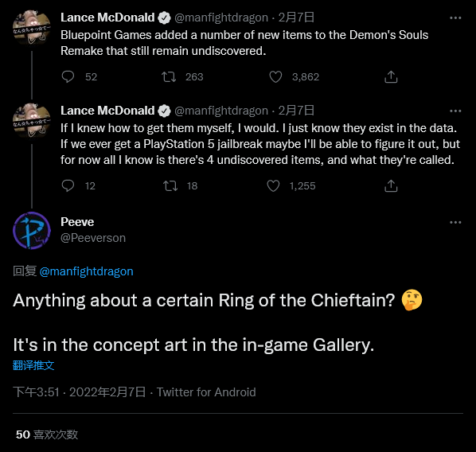Screen dimensions: 476x452
Task: Open Lance McDonald's avatar on first tweet
Action: (x=32, y=28)
